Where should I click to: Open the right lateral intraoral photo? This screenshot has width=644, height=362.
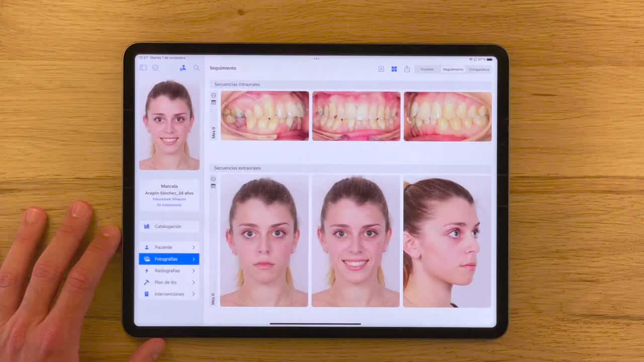click(265, 116)
